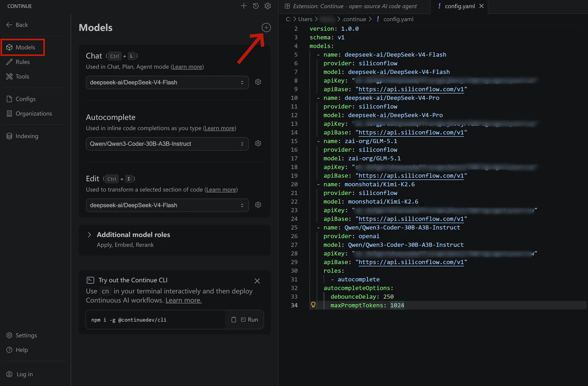Click the 'schema: v1' line
The image size is (588, 386).
(327, 37)
